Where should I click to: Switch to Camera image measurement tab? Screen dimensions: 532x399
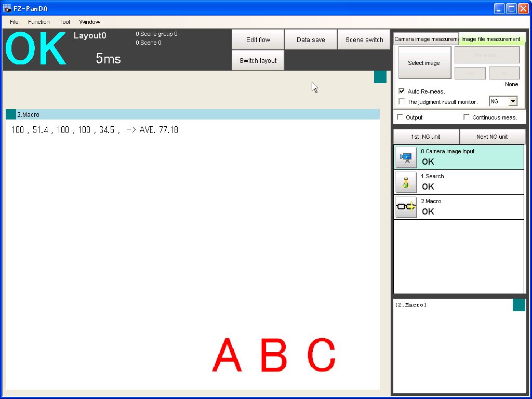[426, 39]
